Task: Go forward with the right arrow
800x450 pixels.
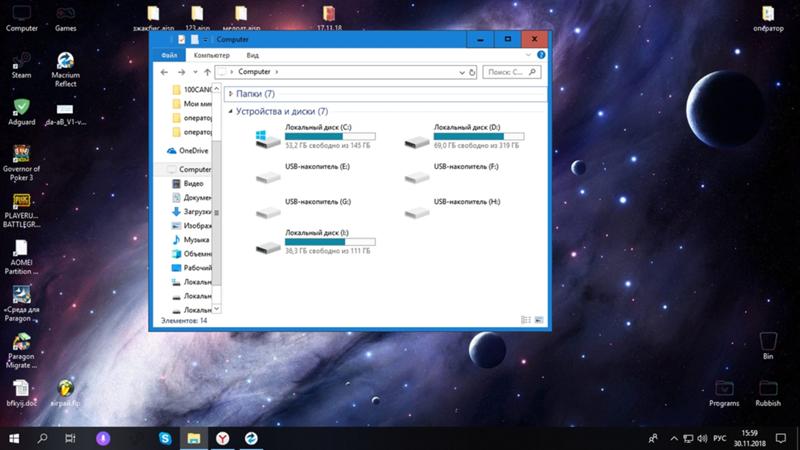Action: pyautogui.click(x=181, y=72)
